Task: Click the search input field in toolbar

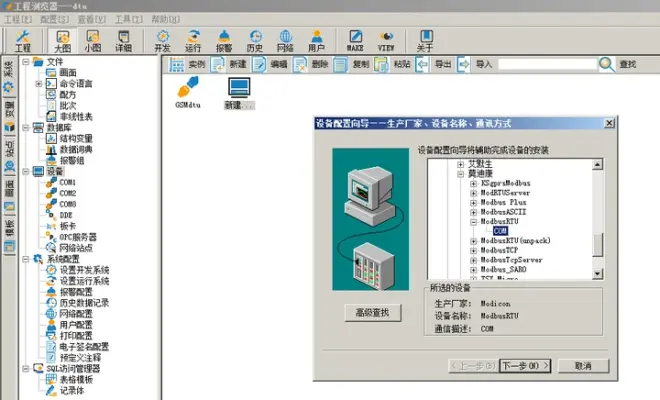Action: 546,64
